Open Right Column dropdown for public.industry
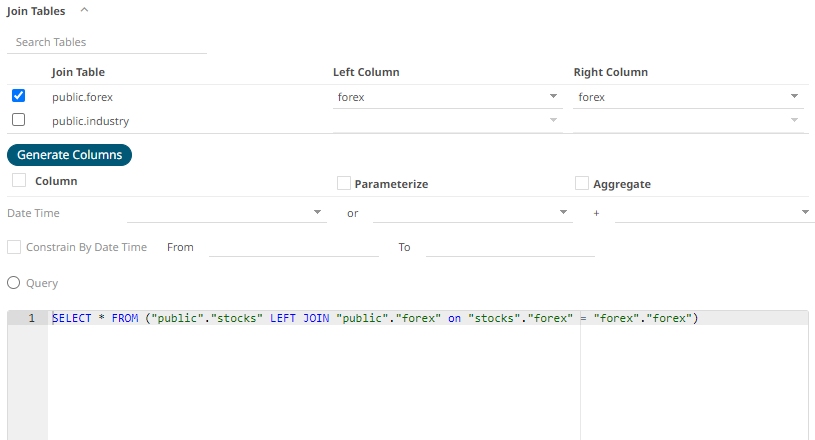 pos(688,121)
